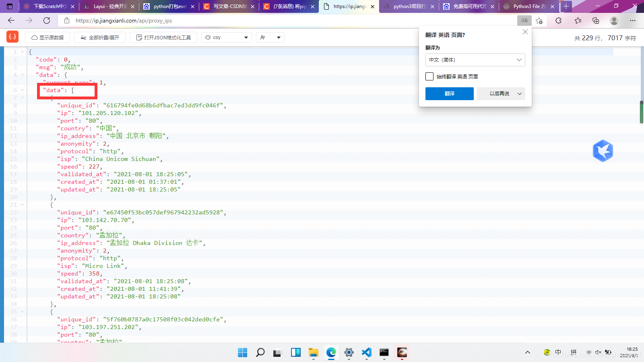Expand the 以后再说 options arrow
Viewport: 644px width, 362px height.
(520, 94)
